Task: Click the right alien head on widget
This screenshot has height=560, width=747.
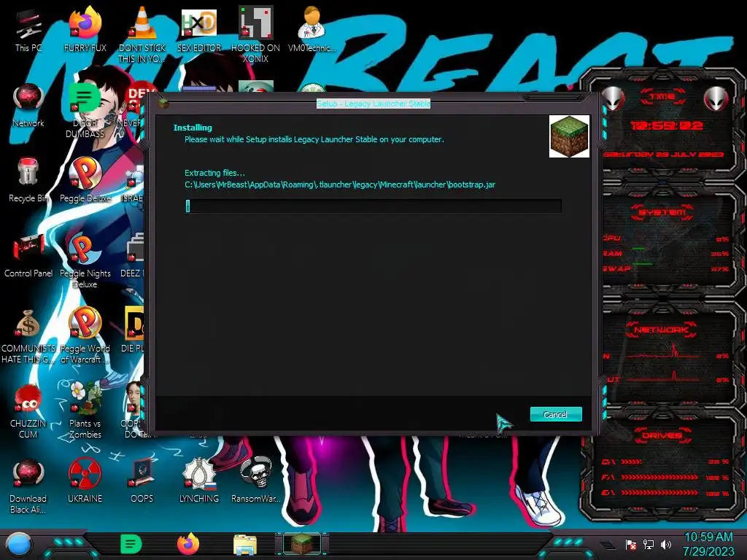Action: tap(716, 98)
